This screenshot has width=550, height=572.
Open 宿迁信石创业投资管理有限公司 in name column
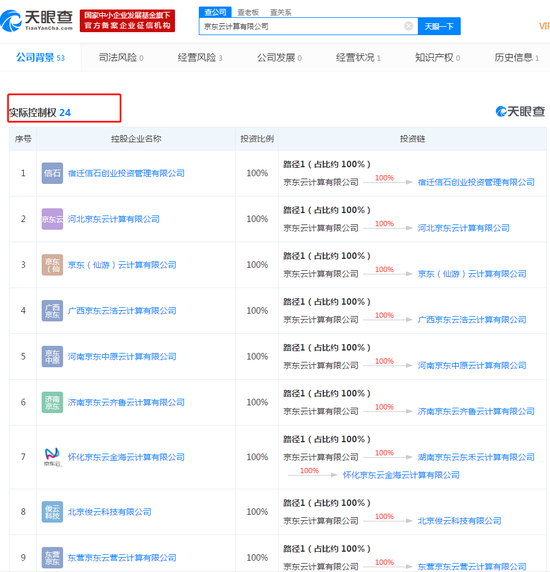coord(126,173)
